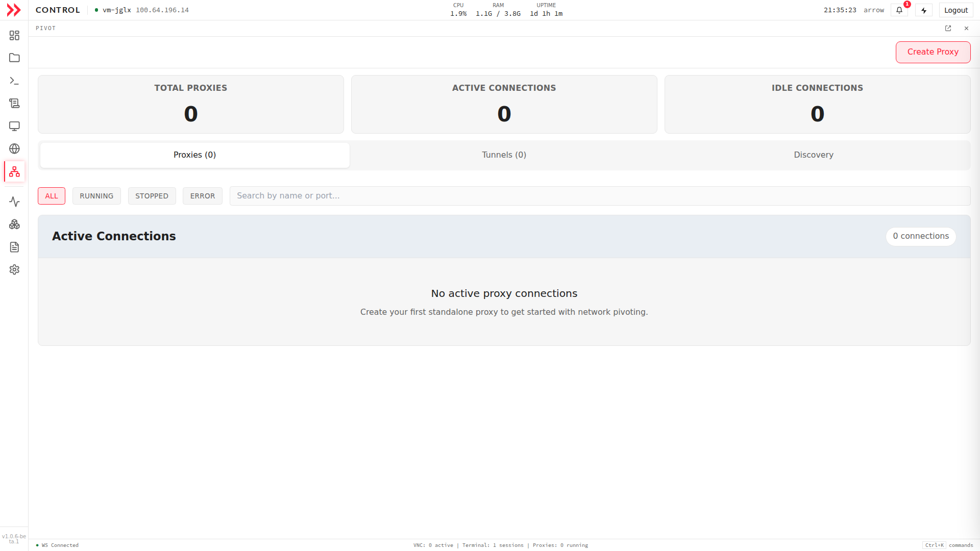Open the activity pulse icon in sidebar
Screen dimensions: 980x551
tap(14, 202)
